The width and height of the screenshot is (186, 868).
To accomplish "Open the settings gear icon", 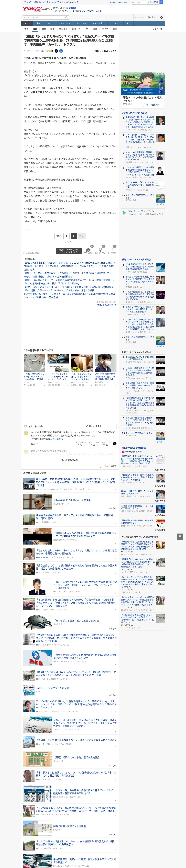I will point(161,18).
